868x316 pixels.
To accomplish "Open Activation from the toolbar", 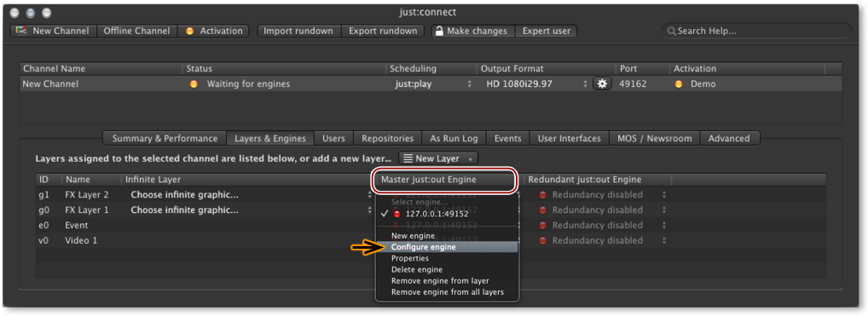I will point(214,31).
